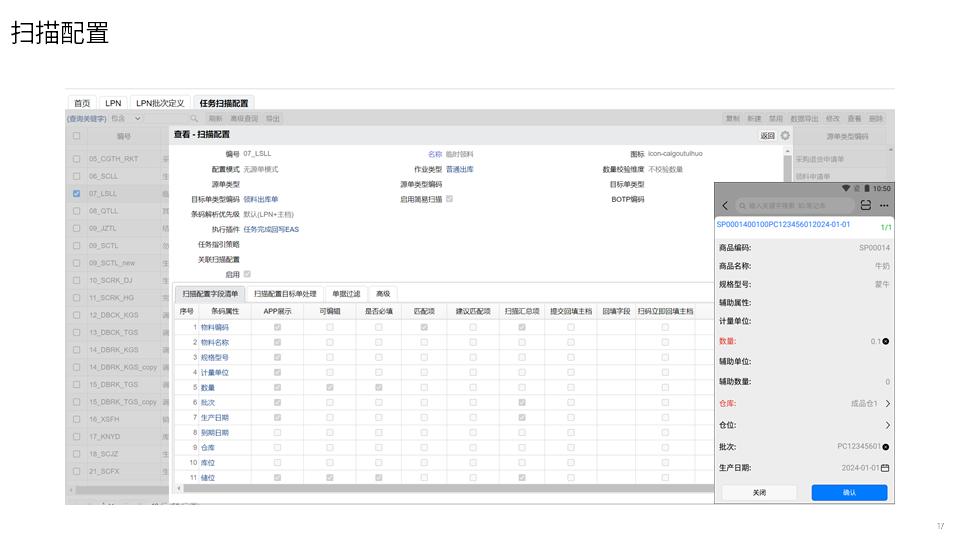Open the three-dot more menu in mobile app

pos(884,205)
